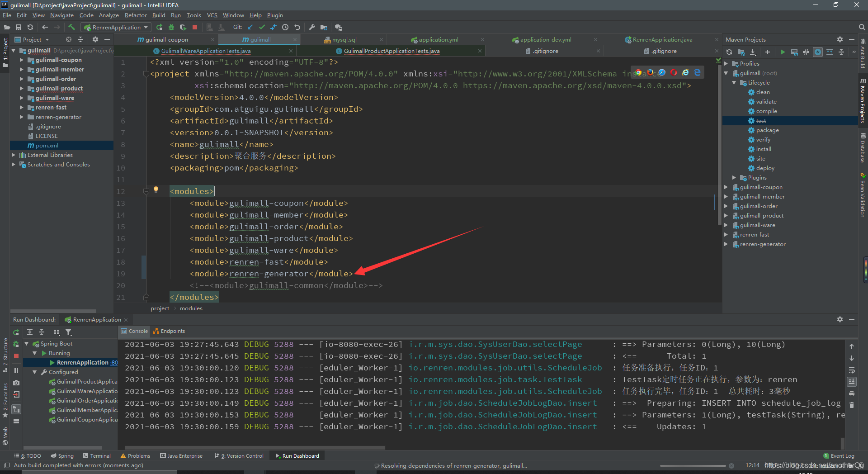Image resolution: width=868 pixels, height=474 pixels.
Task: Toggle soft-wrap in the console
Action: pyautogui.click(x=852, y=370)
